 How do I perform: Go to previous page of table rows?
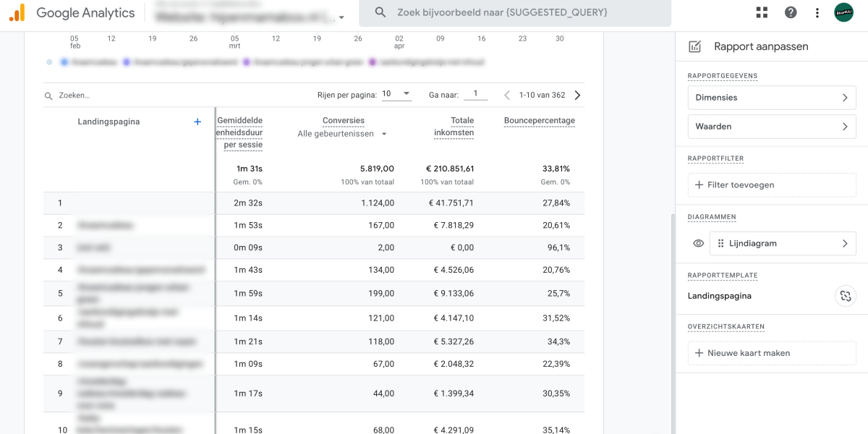[x=507, y=95]
